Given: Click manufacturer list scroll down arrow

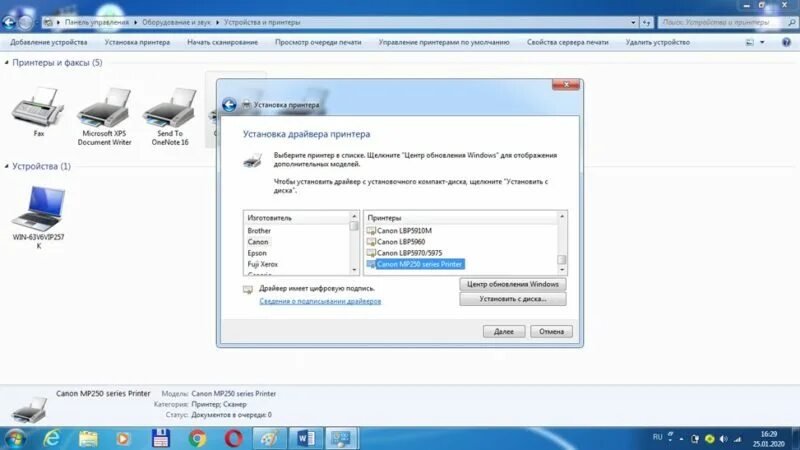Looking at the screenshot, I should [355, 270].
